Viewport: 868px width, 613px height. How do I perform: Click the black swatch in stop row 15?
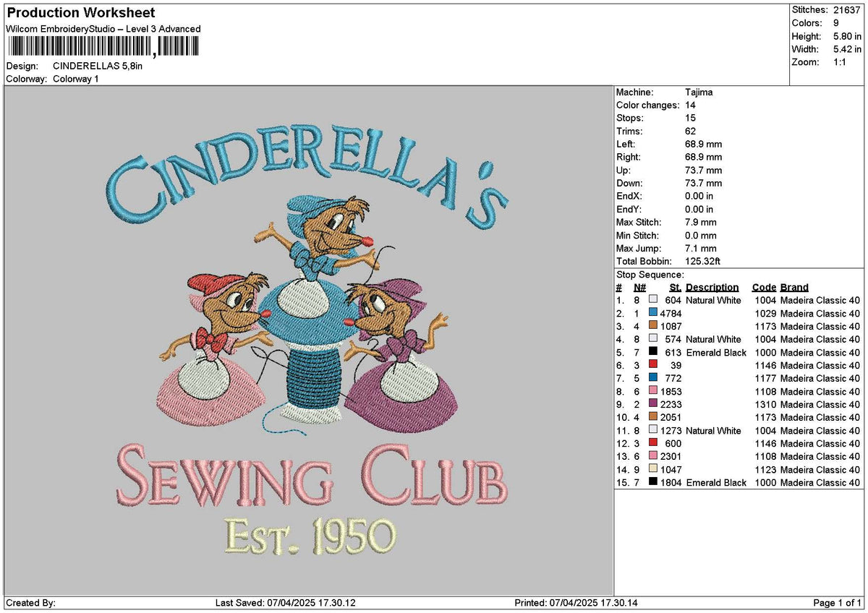coord(653,481)
